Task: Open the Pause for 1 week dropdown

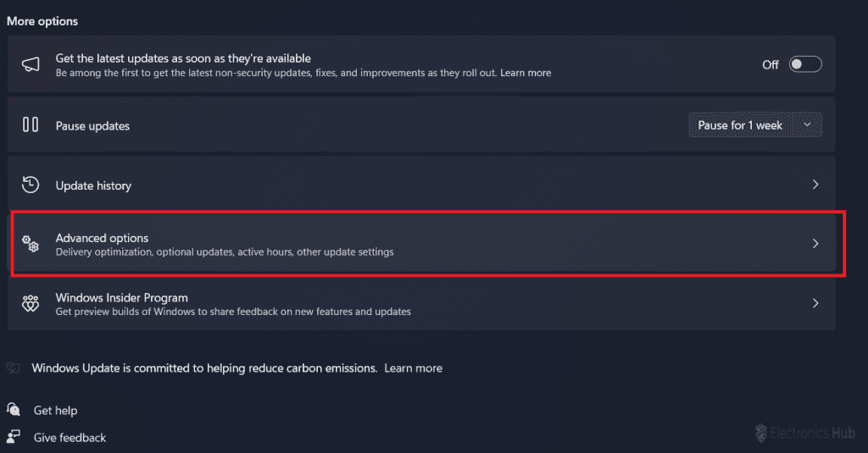Action: coord(755,125)
